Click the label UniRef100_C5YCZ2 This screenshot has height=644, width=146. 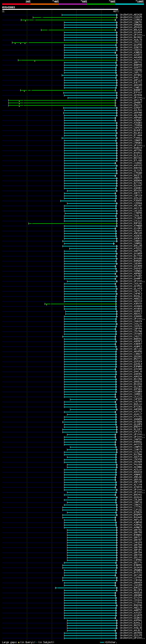131,42
